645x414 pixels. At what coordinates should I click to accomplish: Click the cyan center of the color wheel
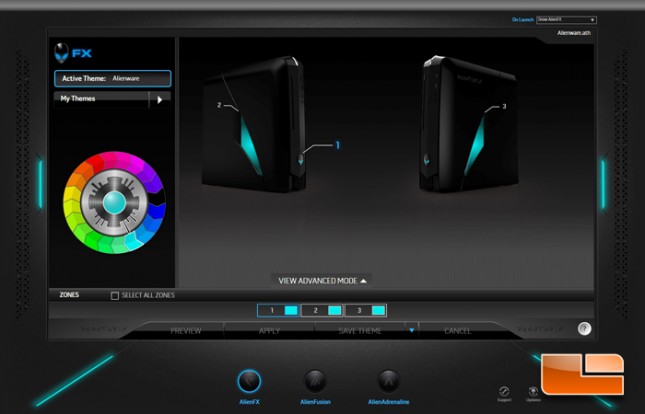[114, 202]
